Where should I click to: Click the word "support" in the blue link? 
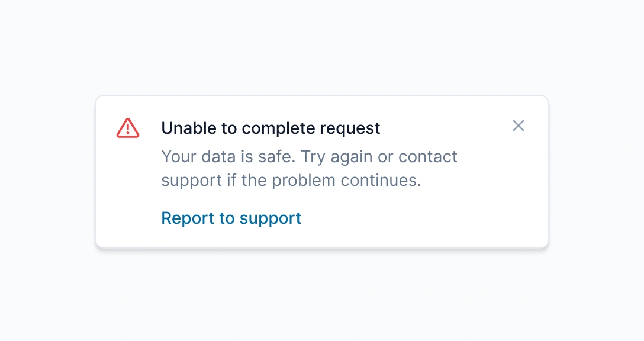coord(271,219)
